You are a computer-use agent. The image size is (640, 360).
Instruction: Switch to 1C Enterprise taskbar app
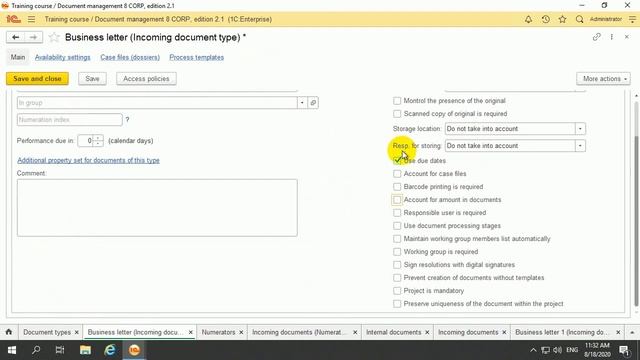tap(134, 350)
